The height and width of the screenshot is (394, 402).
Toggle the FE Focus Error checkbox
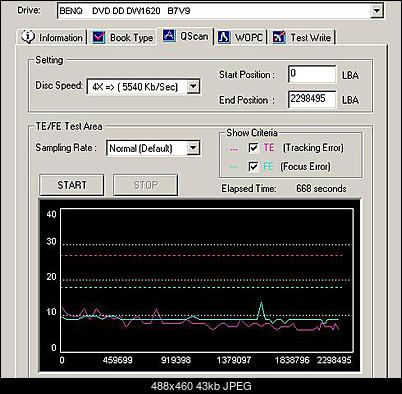tap(253, 166)
